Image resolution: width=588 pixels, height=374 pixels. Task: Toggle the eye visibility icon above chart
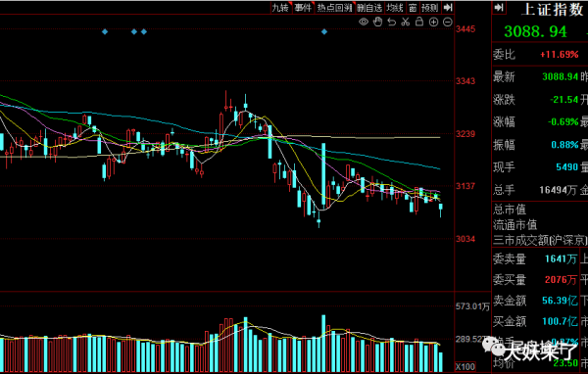click(363, 22)
